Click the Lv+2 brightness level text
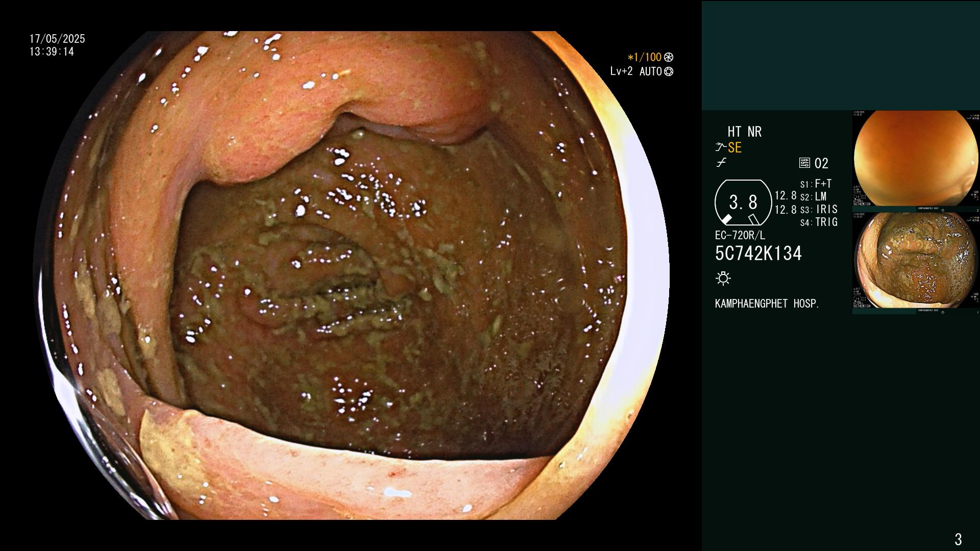Image resolution: width=980 pixels, height=551 pixels. [x=621, y=71]
